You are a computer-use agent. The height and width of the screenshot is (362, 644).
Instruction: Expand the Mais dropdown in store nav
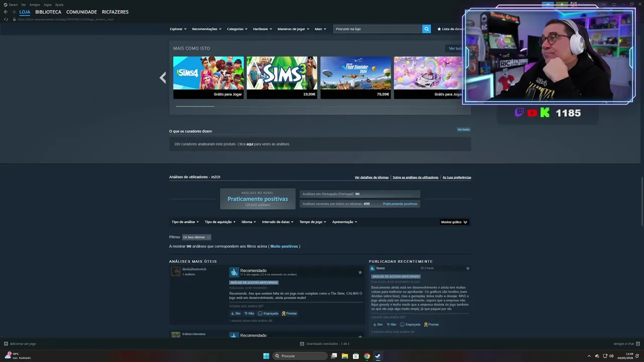tap(320, 29)
